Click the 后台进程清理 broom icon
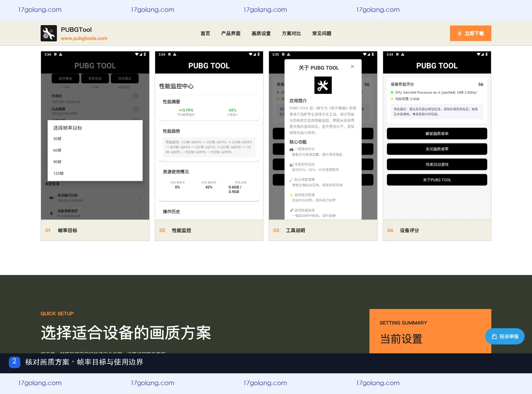This screenshot has height=394, width=532. coord(291,180)
